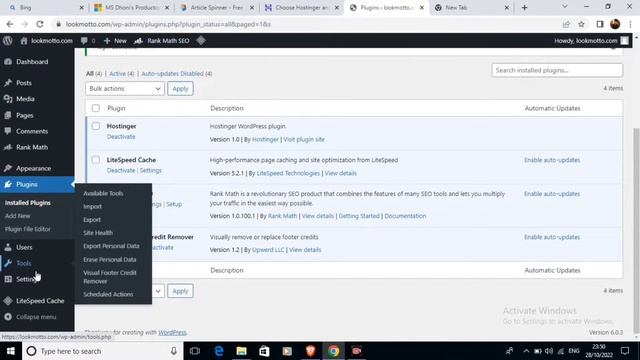The image size is (640, 360).
Task: Open Scheduled Actions from the flyout
Action: [x=108, y=294]
